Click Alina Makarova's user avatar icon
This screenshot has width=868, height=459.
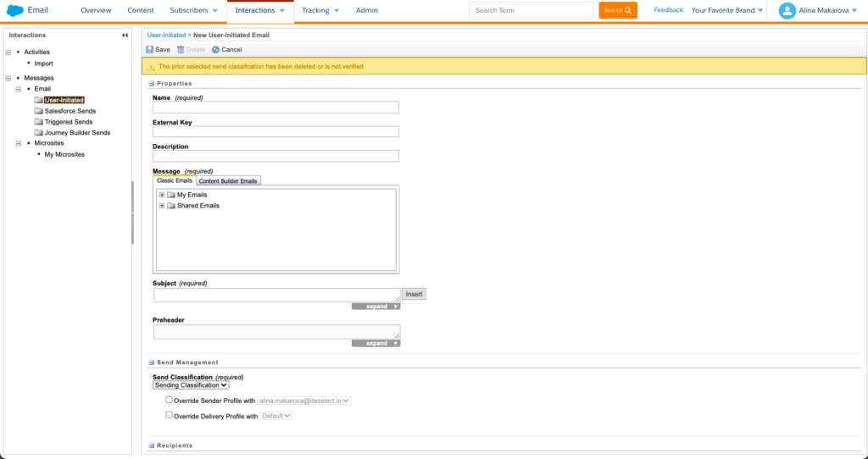tap(787, 10)
